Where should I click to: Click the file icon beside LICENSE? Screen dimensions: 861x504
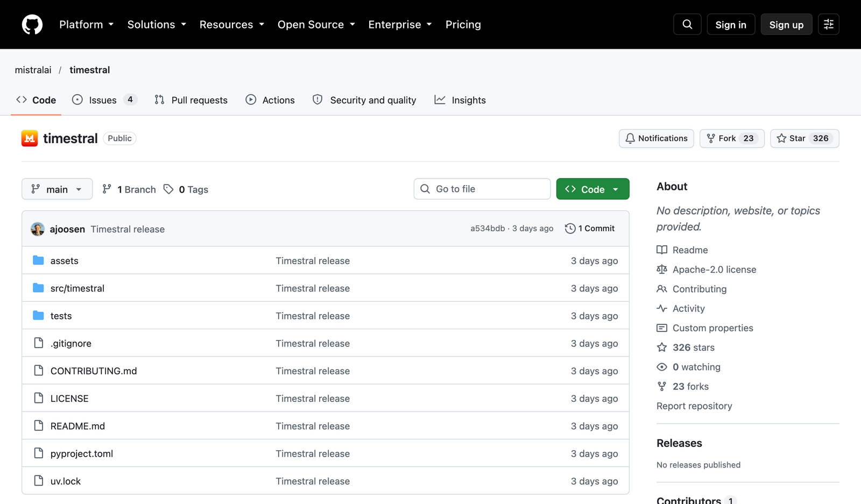pyautogui.click(x=38, y=398)
